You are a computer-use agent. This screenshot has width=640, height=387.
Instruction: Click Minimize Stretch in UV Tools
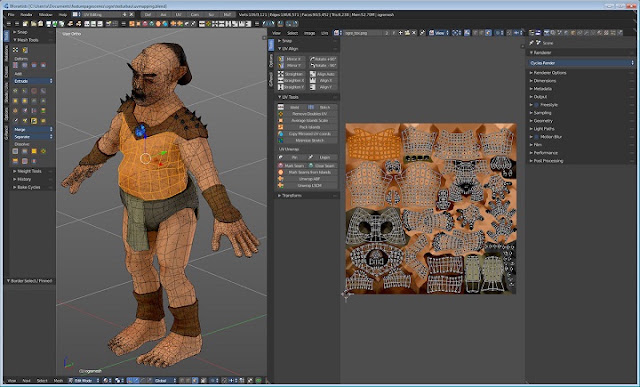click(x=308, y=140)
